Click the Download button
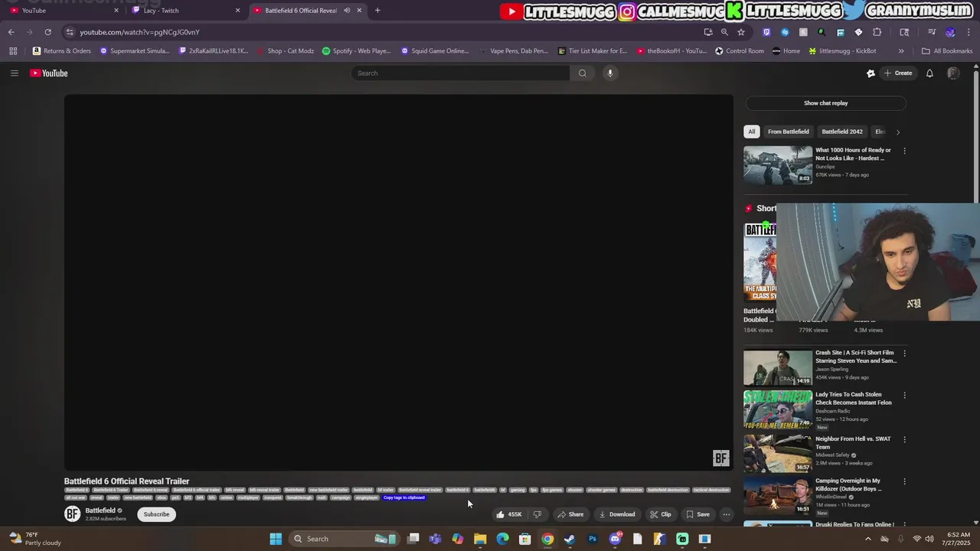The height and width of the screenshot is (551, 980). coord(617,514)
